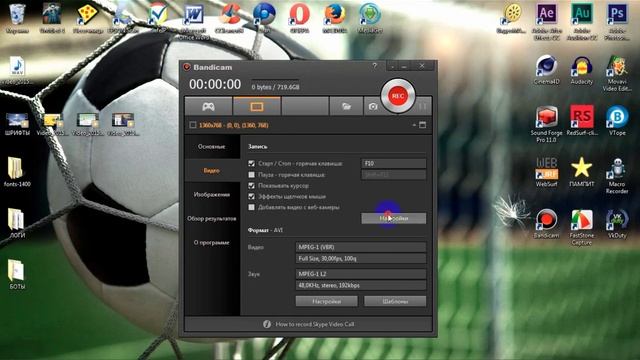
Task: Launch Sound Forge Pro 11.0 shortcut
Action: click(x=547, y=124)
